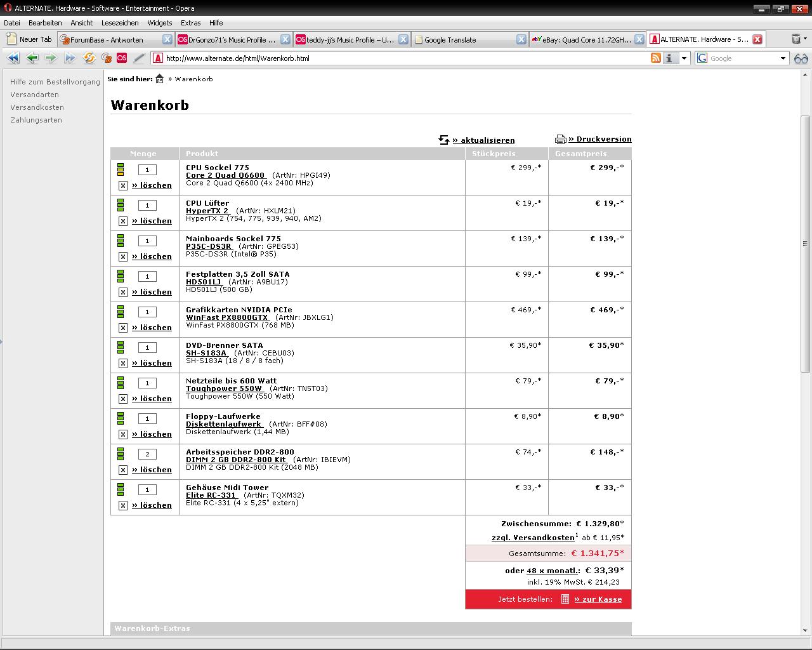Switch to teddy-jj's Music Profile tab
Viewport: 812px width, 650px height.
[351, 39]
